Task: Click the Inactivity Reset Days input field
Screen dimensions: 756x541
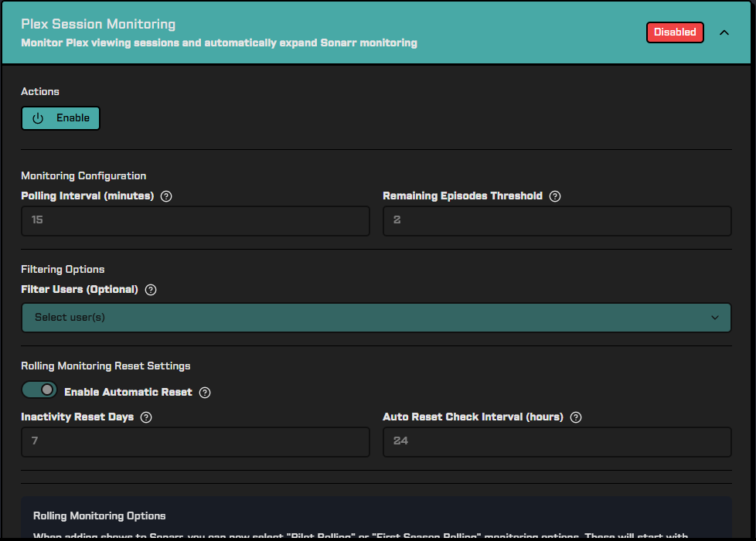Action: (196, 441)
